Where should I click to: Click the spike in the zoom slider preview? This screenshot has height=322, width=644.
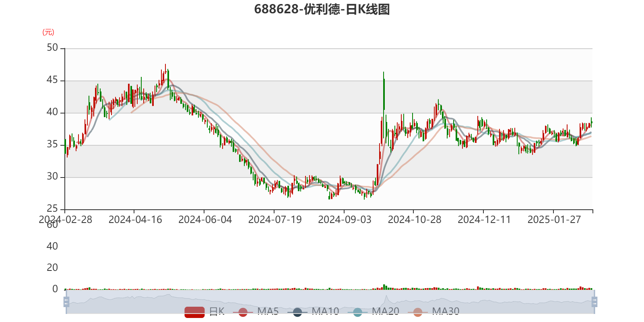coord(386,298)
